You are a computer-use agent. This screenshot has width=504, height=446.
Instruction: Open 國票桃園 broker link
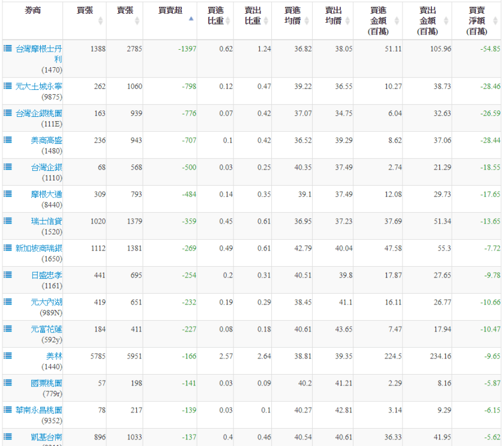[46, 383]
